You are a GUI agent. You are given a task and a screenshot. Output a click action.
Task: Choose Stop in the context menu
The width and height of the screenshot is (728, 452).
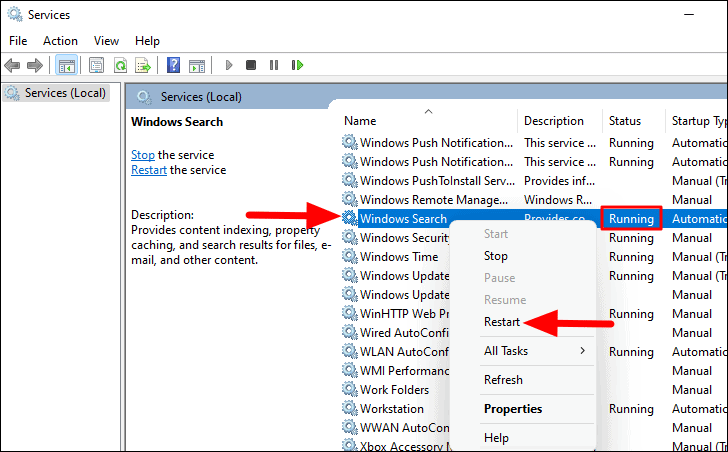click(496, 256)
